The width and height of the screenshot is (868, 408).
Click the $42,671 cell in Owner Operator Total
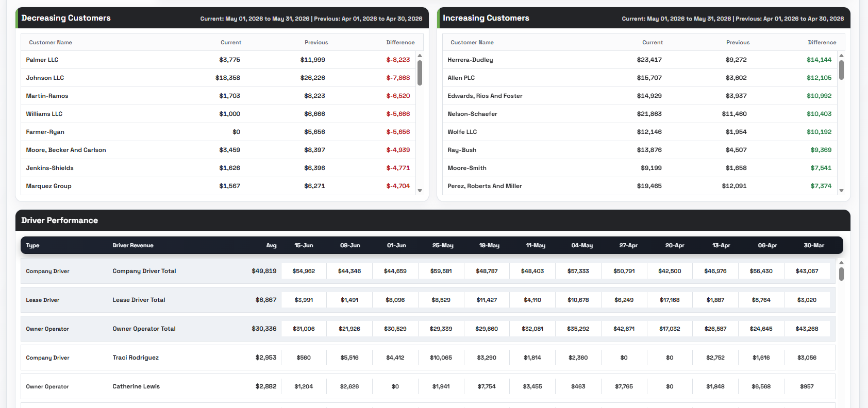pyautogui.click(x=624, y=329)
